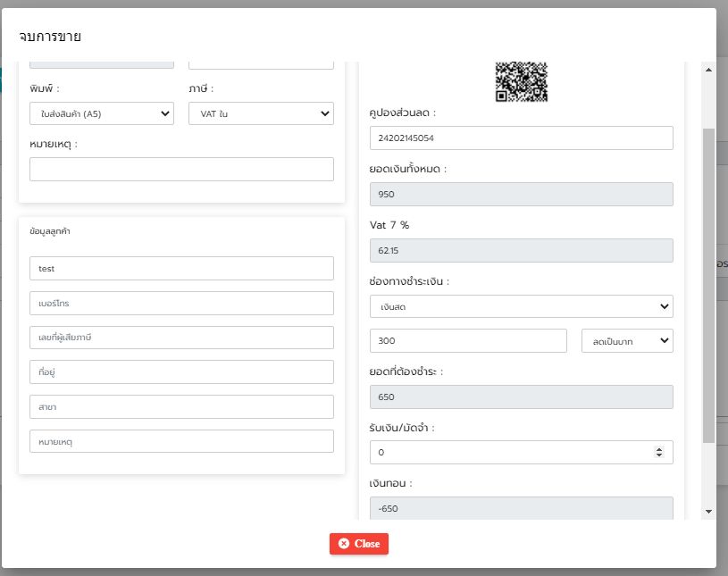
Task: Click the scrollbar up arrow in dialog
Action: (x=708, y=70)
